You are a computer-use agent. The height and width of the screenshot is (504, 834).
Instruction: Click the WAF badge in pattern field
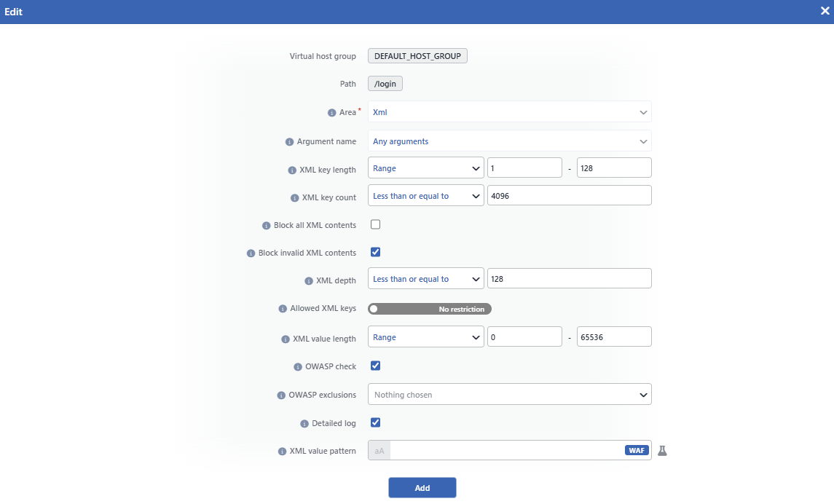637,450
